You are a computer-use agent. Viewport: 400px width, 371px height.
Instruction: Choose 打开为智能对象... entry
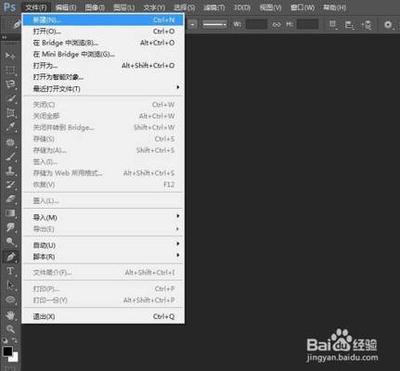[103, 77]
